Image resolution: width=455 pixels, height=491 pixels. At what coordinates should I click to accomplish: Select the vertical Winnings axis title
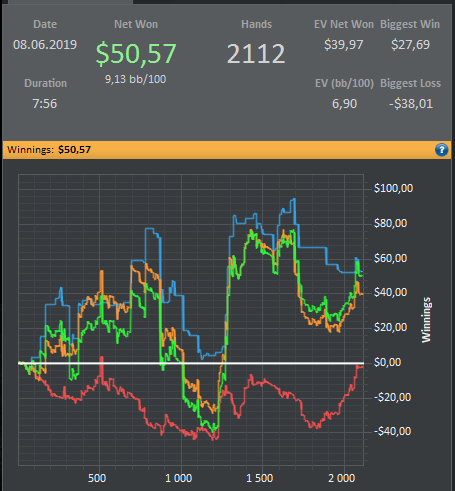point(426,320)
